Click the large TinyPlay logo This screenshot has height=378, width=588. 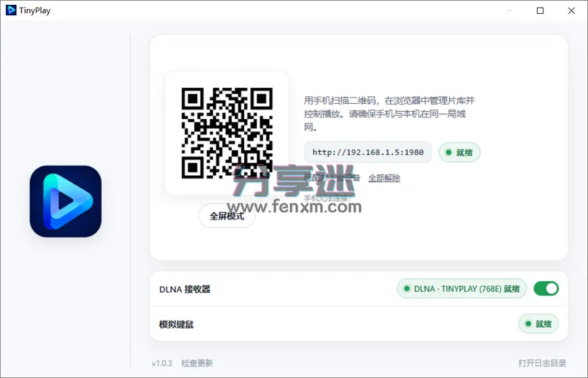[66, 201]
